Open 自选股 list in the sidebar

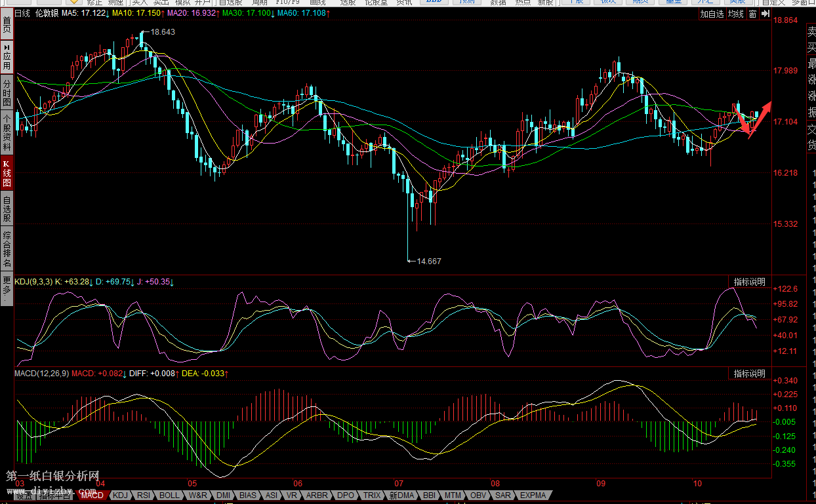tap(7, 209)
